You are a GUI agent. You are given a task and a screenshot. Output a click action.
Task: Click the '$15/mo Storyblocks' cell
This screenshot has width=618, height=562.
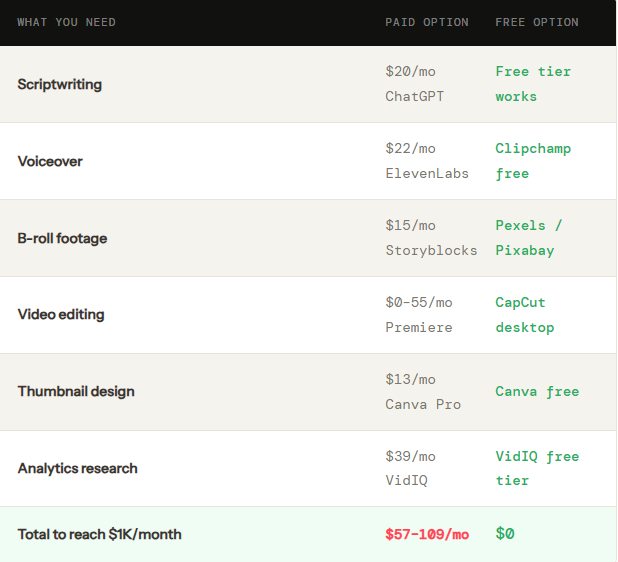coord(431,238)
